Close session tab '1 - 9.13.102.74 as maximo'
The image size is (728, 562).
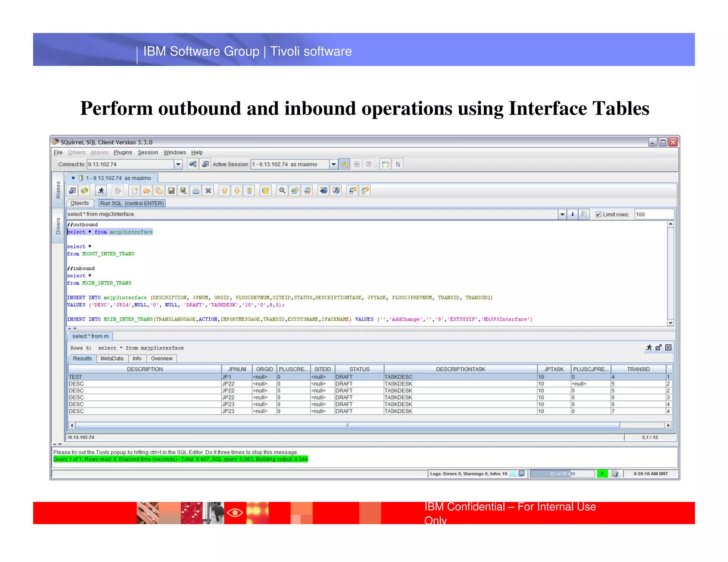click(73, 178)
